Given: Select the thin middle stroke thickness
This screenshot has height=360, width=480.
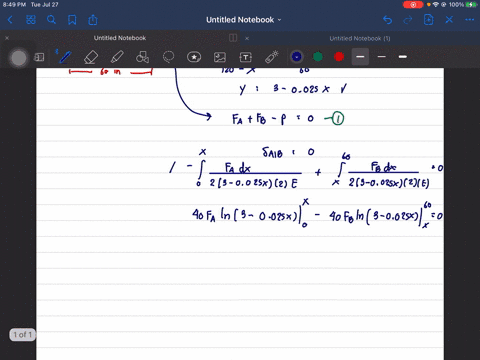Looking at the screenshot, I should (x=382, y=57).
